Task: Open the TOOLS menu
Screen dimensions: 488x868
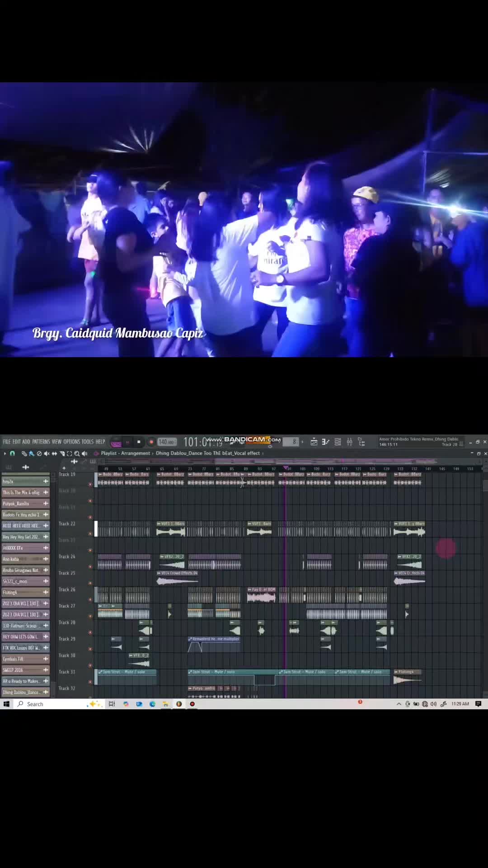Action: pos(88,442)
